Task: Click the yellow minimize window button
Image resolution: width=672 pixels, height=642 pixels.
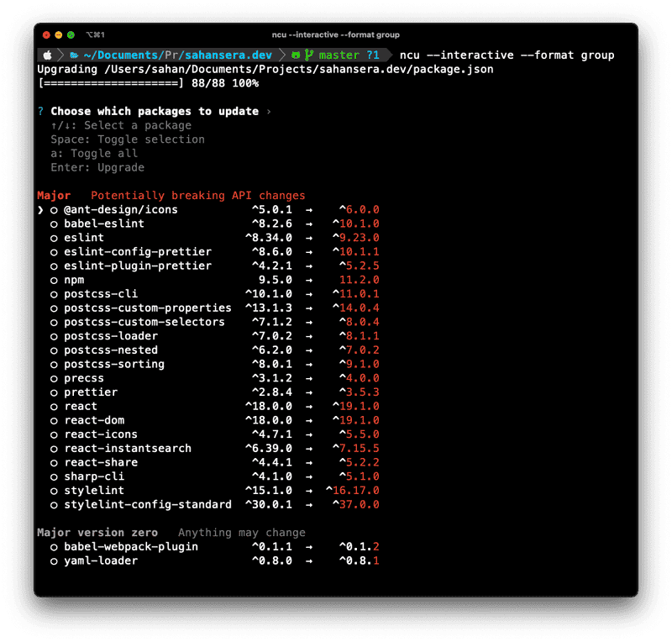Action: (59, 34)
